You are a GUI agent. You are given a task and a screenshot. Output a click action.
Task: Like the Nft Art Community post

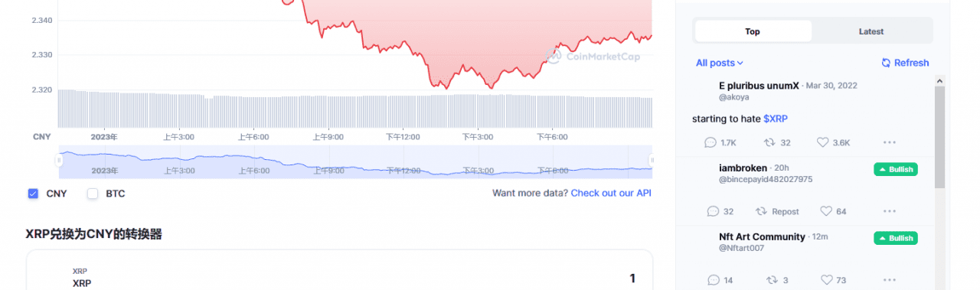tap(831, 280)
